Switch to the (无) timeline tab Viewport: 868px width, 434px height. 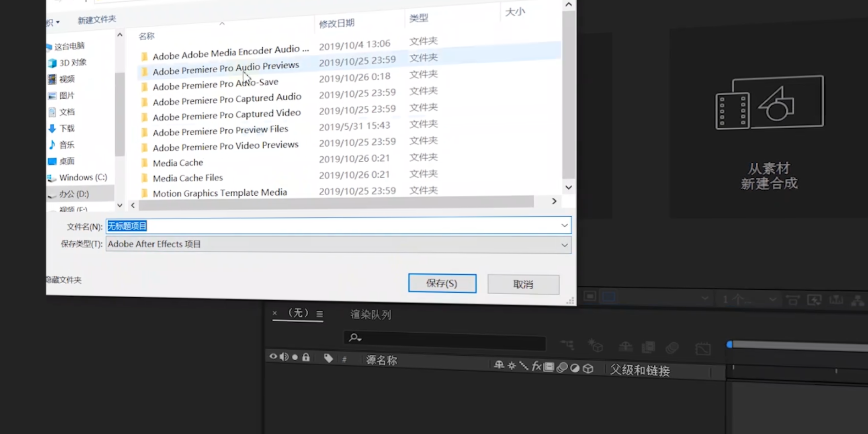pos(298,313)
